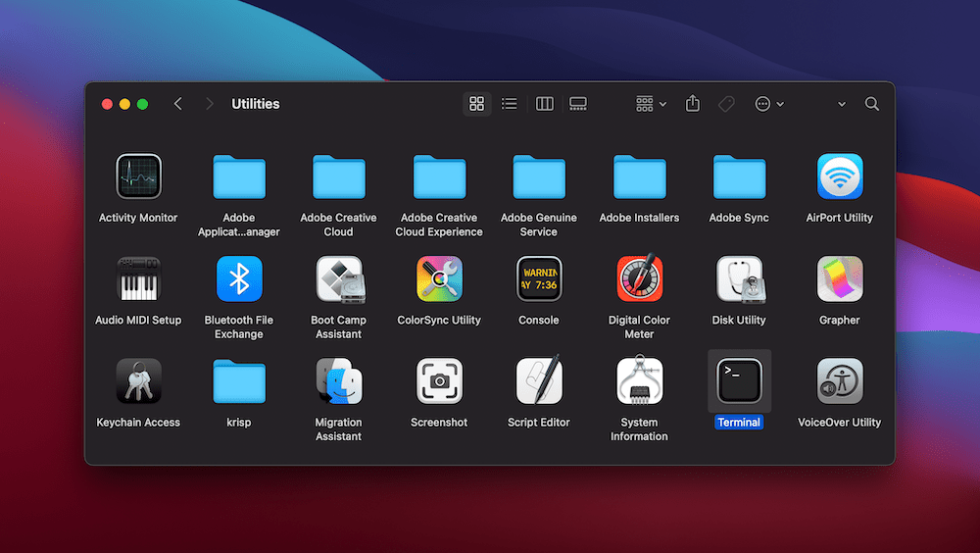Viewport: 980px width, 553px height.
Task: Click the Edit Tags button
Action: (x=726, y=104)
